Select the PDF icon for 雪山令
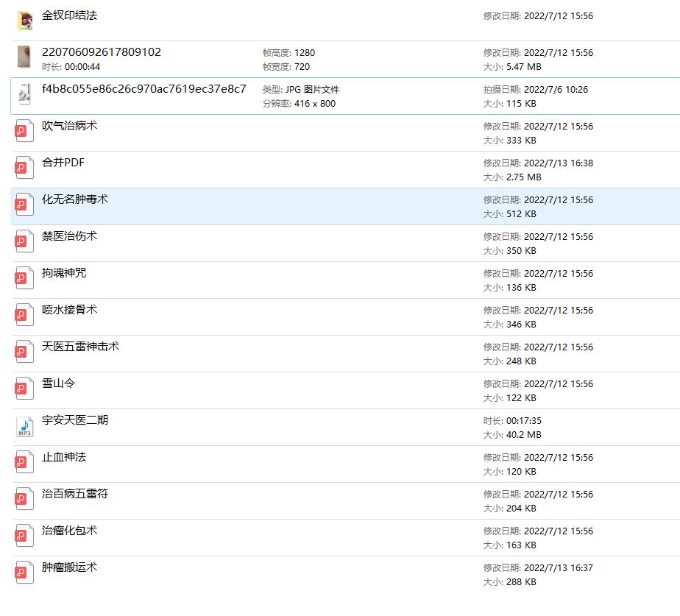 point(24,389)
